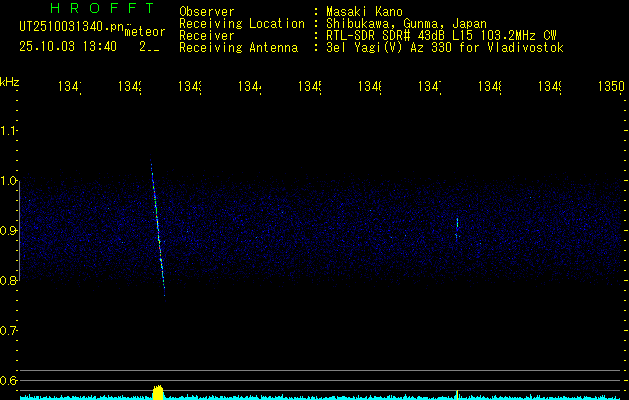Select the 1.1 kHz frequency tick
Viewport: 629px width, 400px height.
point(10,131)
